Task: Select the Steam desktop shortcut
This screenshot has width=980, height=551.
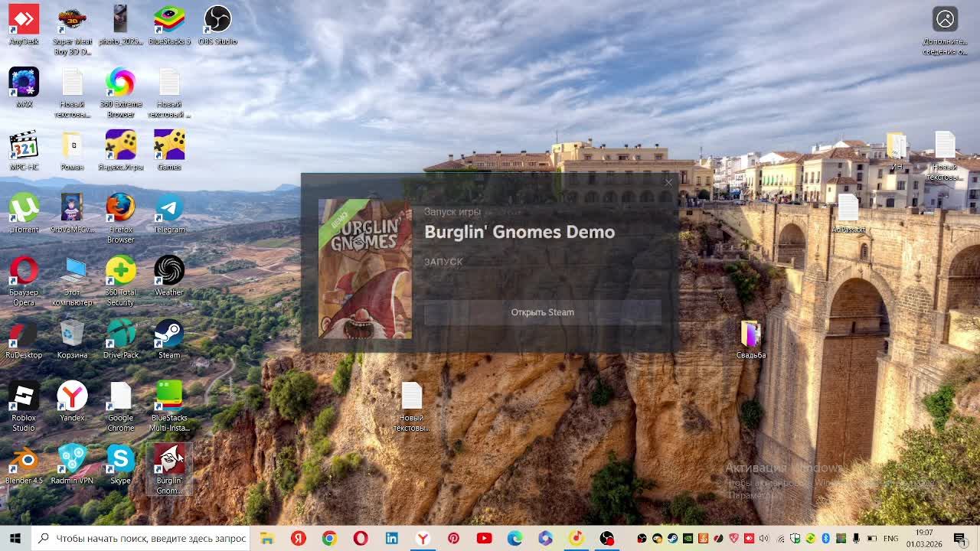Action: [169, 339]
